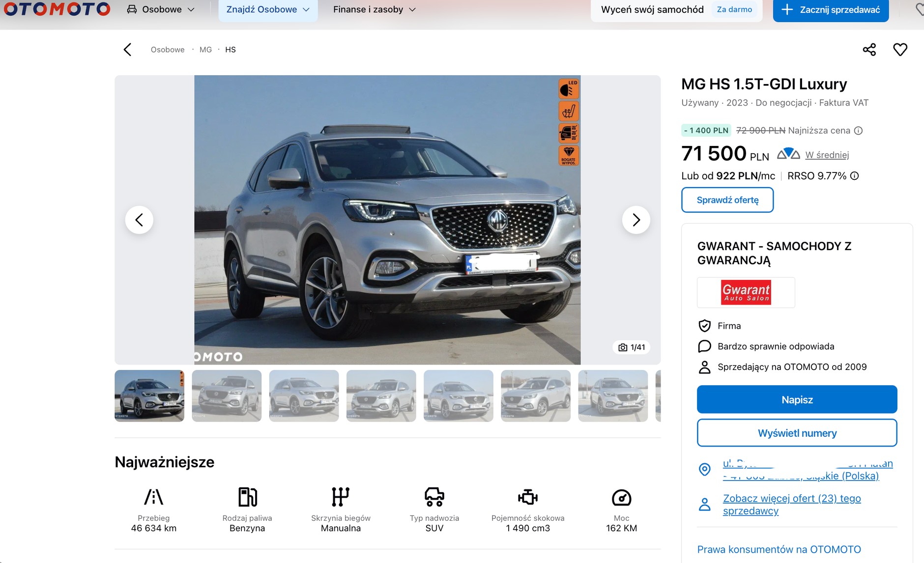
Task: Click the Najniższa cena info icon
Action: [x=858, y=131]
